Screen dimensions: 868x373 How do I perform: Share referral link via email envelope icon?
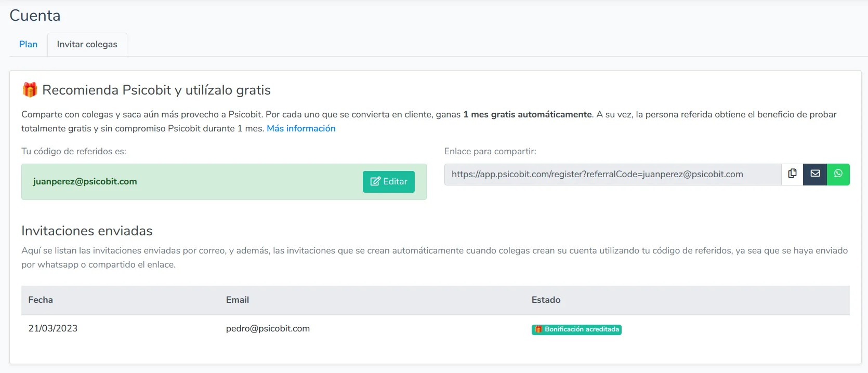(x=815, y=174)
